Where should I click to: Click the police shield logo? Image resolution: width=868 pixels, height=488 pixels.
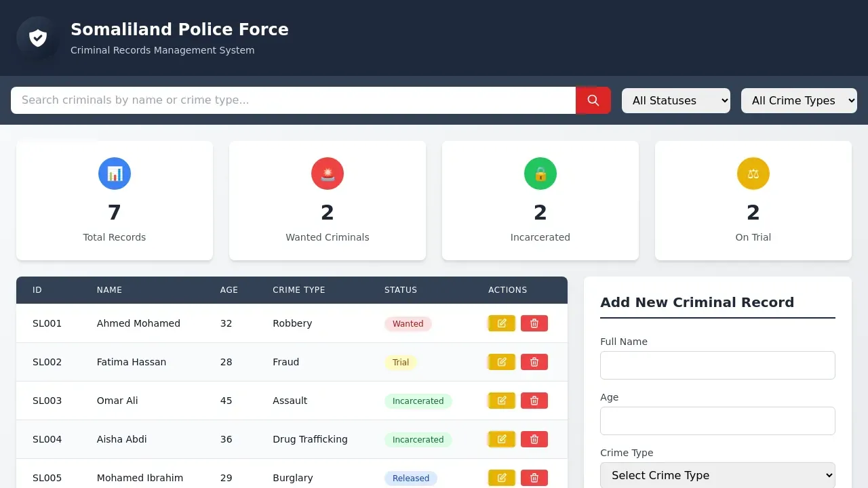pyautogui.click(x=37, y=37)
